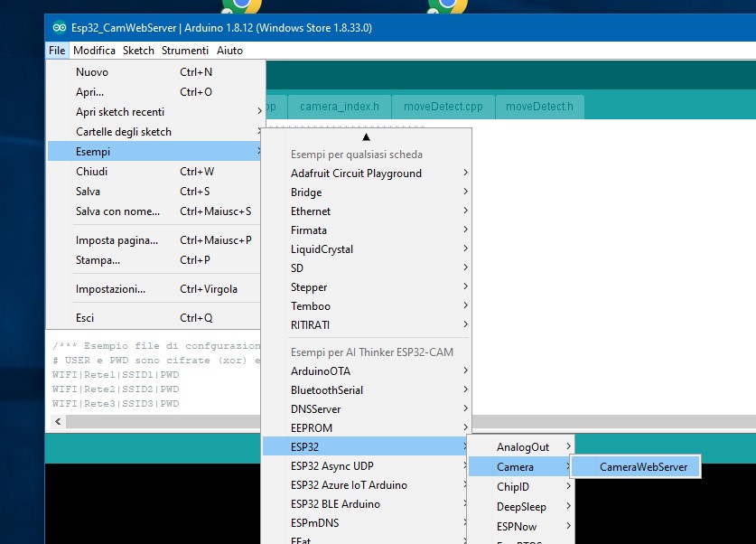The image size is (756, 544).
Task: Expand the Stepper examples submenu
Action: [x=367, y=287]
